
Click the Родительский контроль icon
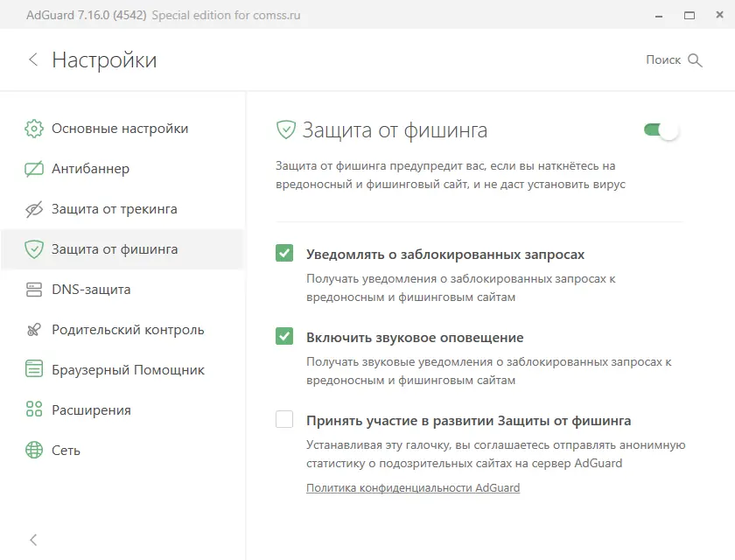coord(33,329)
